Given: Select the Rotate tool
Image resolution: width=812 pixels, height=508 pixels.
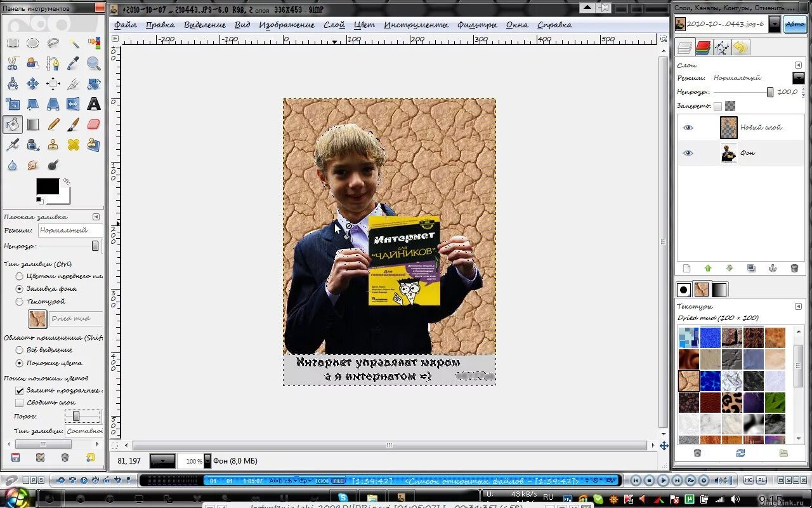Looking at the screenshot, I should (94, 84).
